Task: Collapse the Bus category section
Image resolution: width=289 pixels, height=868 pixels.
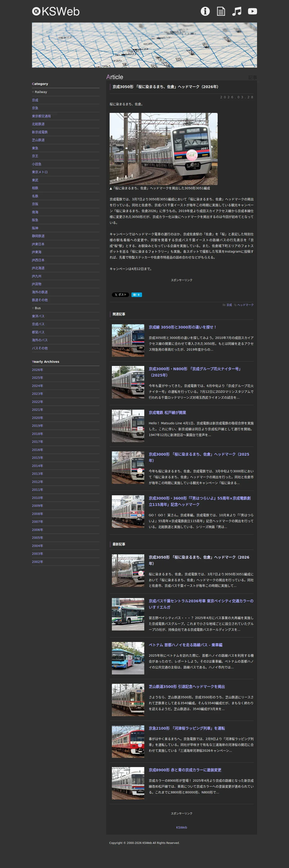Action: (x=36, y=308)
